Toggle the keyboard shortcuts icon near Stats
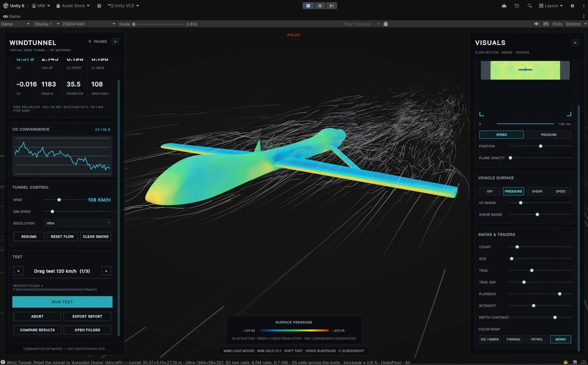Screen dimensions: 588x365 (546, 24)
